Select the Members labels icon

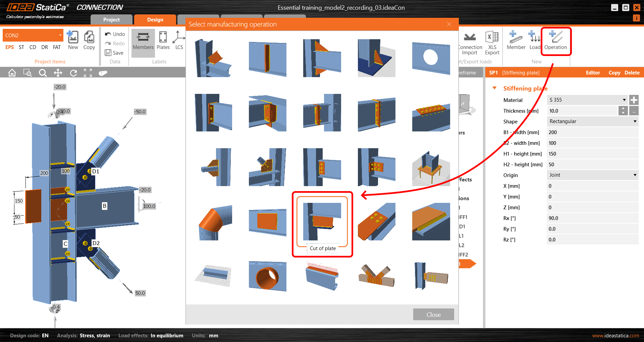coord(143,40)
